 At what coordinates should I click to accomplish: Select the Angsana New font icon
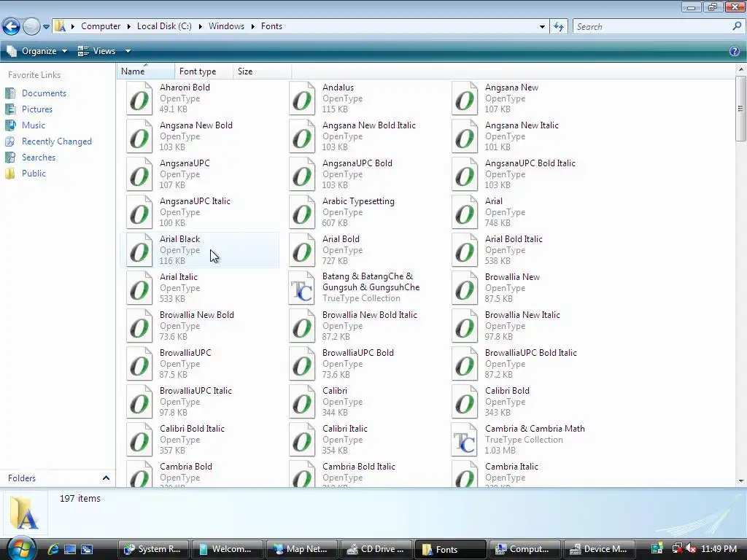coord(465,98)
